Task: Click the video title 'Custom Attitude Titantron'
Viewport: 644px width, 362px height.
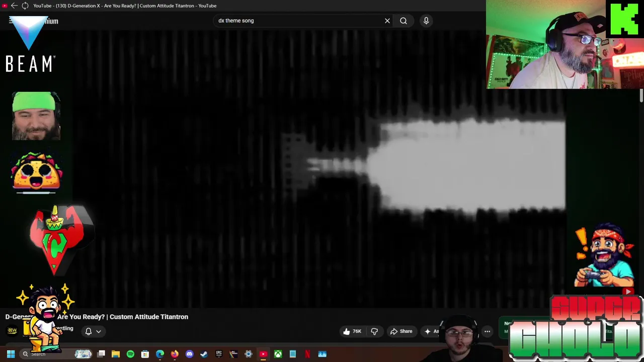Action: (149, 317)
